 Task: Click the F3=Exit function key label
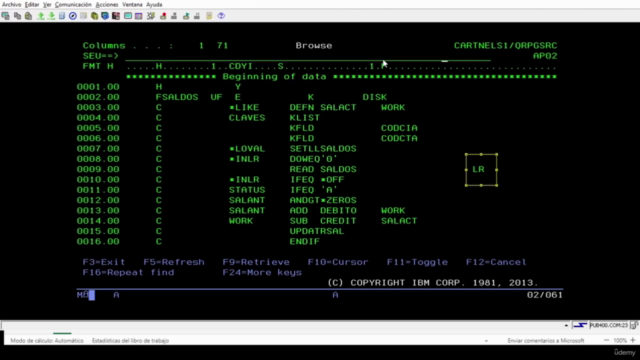[104, 262]
